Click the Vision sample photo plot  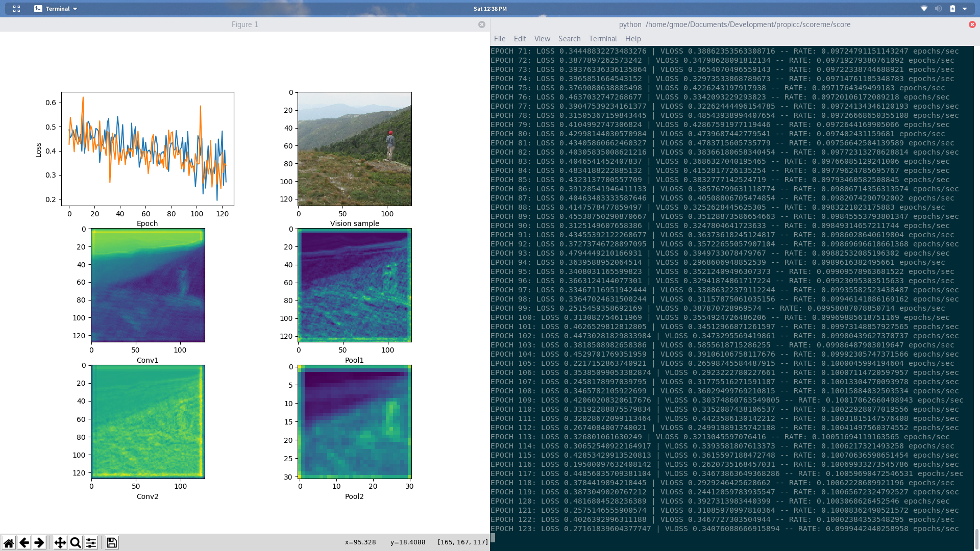[355, 149]
